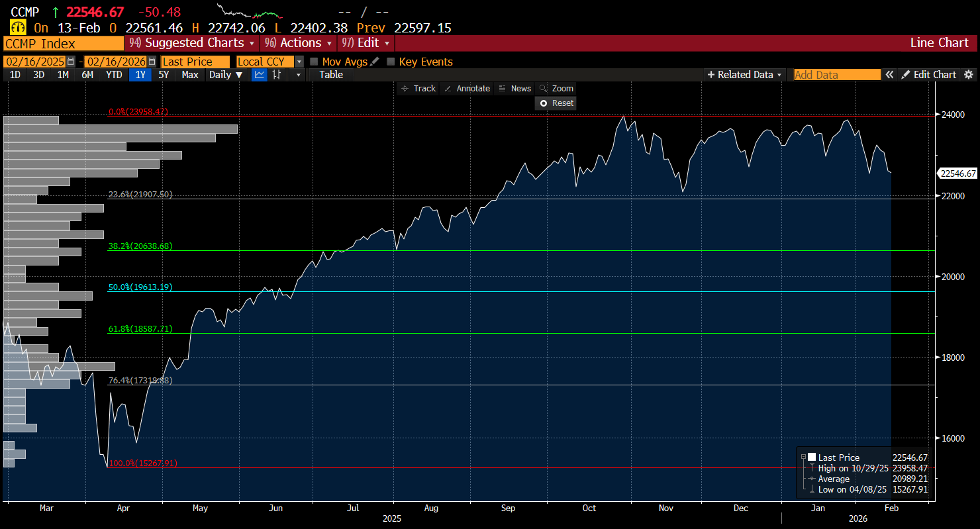
Task: Click High on 10/29/25 legend entry
Action: point(854,468)
